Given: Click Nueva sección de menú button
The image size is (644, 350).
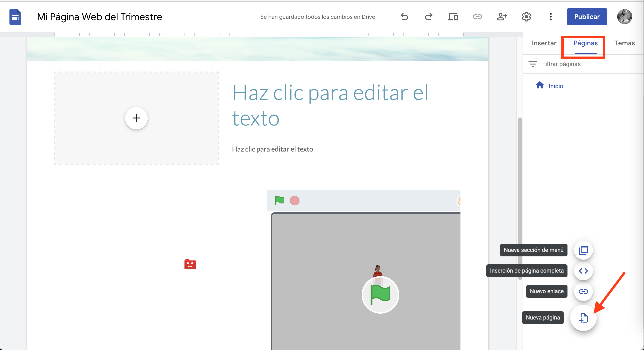Looking at the screenshot, I should pyautogui.click(x=583, y=250).
